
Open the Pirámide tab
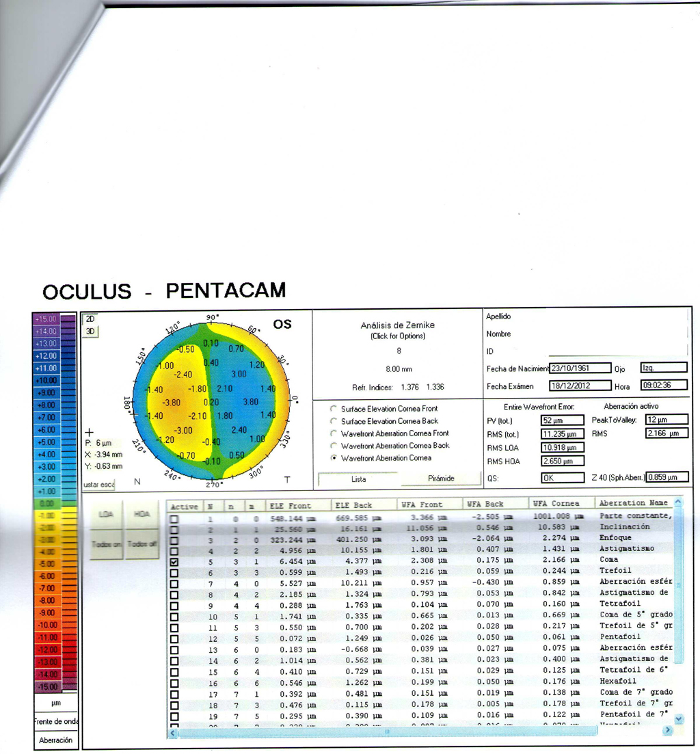tap(440, 479)
